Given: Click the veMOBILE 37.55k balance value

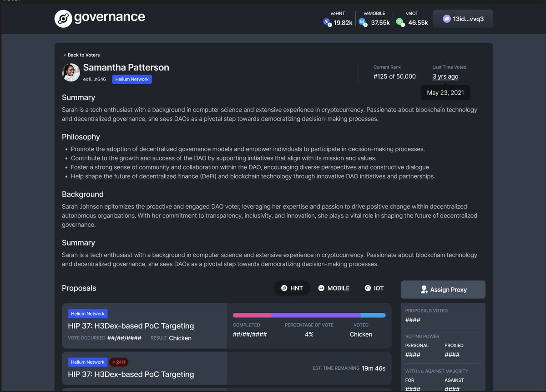Looking at the screenshot, I should pyautogui.click(x=380, y=23).
